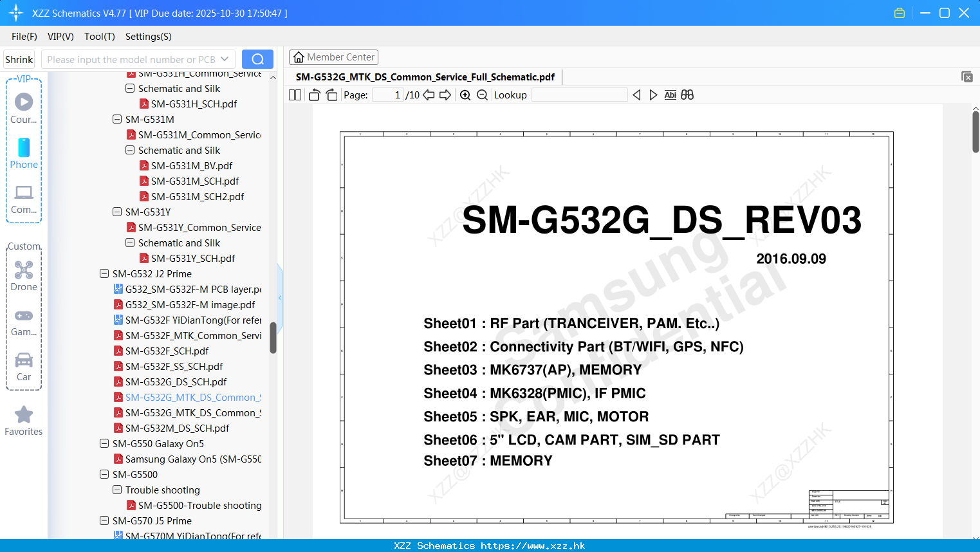The image size is (980, 552).
Task: Toggle the two-page view icon
Action: 295,95
